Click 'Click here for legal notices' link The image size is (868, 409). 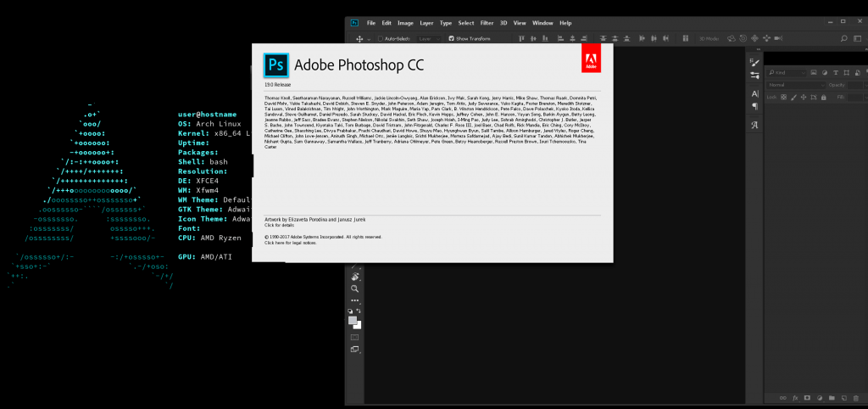(291, 243)
